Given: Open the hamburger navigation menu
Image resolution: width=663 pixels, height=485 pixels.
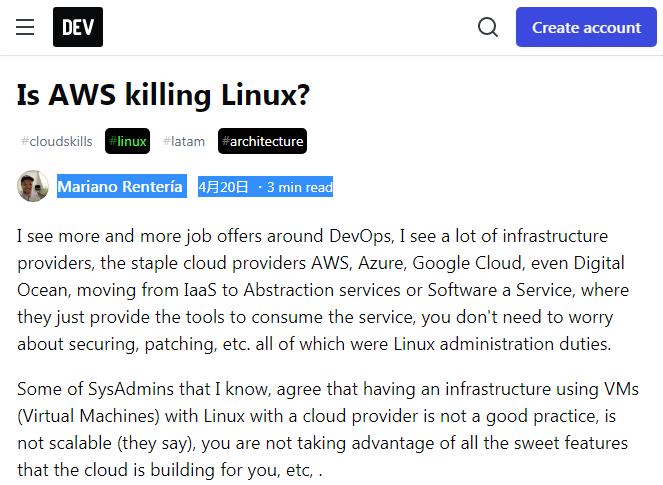Looking at the screenshot, I should click(25, 27).
